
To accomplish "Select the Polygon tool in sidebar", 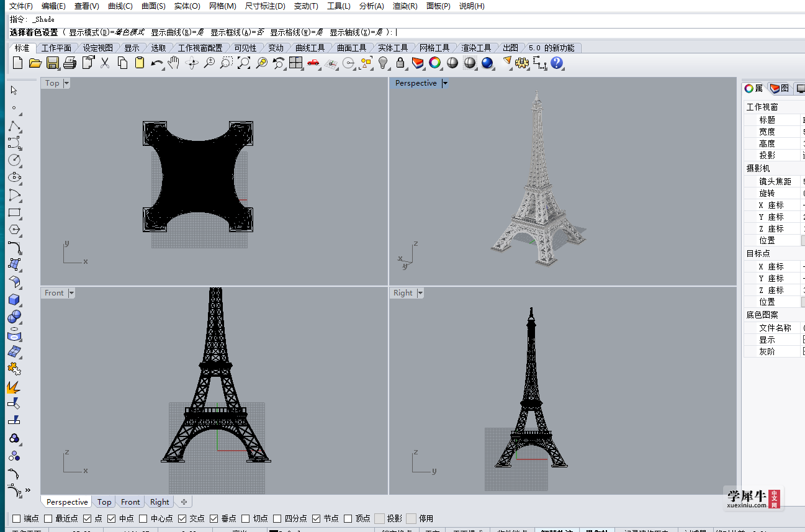I will pos(14,230).
